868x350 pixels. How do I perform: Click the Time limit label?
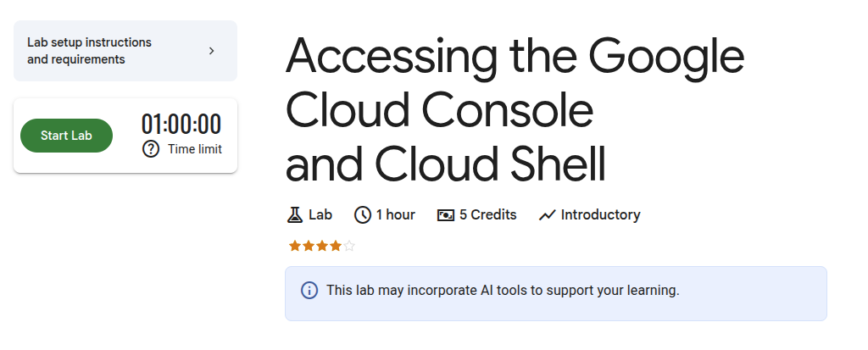pyautogui.click(x=195, y=149)
